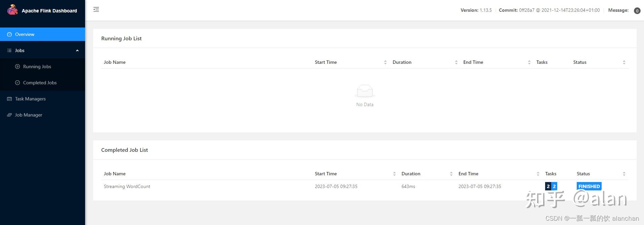Image resolution: width=644 pixels, height=225 pixels.
Task: Open the message count badge
Action: 637,11
